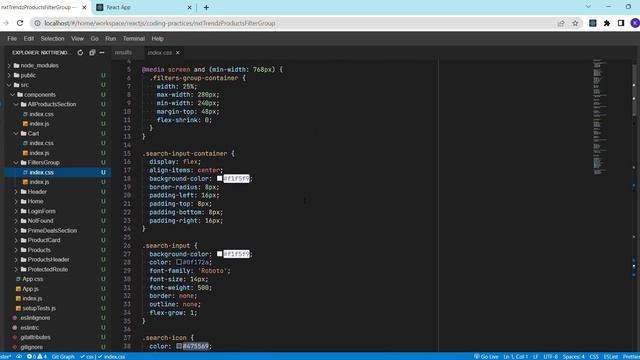The width and height of the screenshot is (640, 360).
Task: Open index.js under FiltersGroup
Action: [39, 182]
